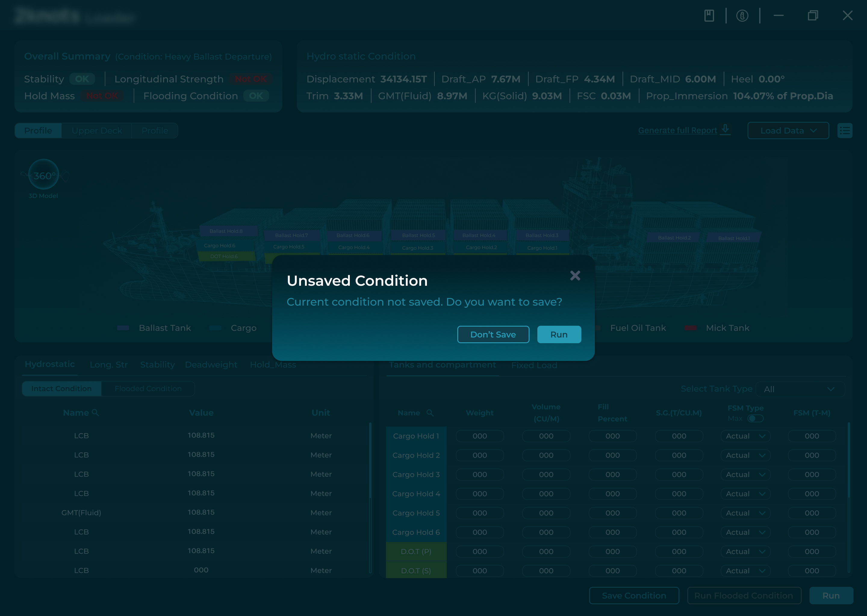Click the download icon beside Generate full Report

pyautogui.click(x=725, y=130)
